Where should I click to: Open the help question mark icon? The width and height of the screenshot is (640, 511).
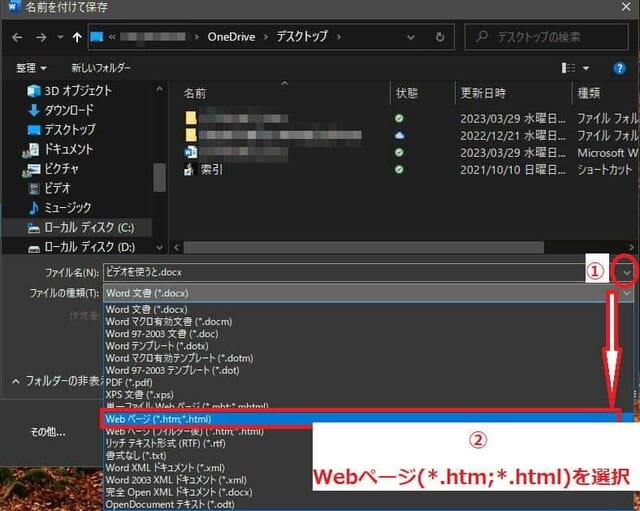pos(621,68)
